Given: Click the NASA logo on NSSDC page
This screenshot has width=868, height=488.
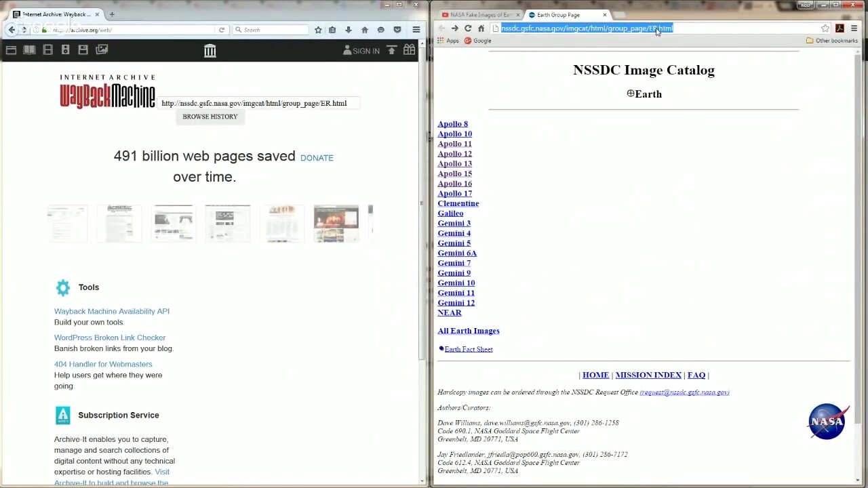Looking at the screenshot, I should tap(827, 422).
